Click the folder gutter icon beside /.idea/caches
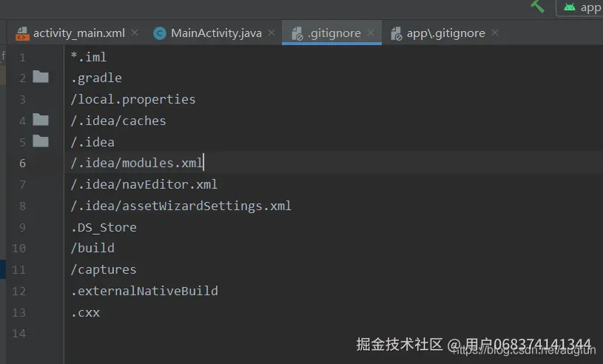Image resolution: width=603 pixels, height=364 pixels. 41,120
